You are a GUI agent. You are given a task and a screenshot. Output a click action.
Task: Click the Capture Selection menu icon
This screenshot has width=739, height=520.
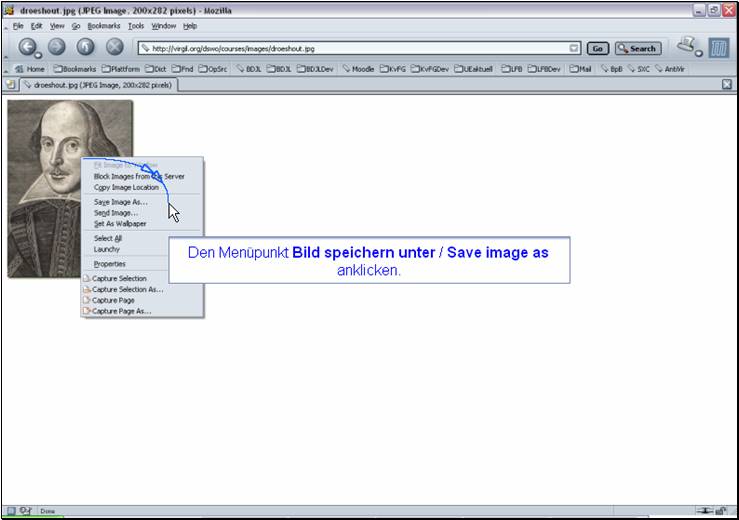click(87, 278)
